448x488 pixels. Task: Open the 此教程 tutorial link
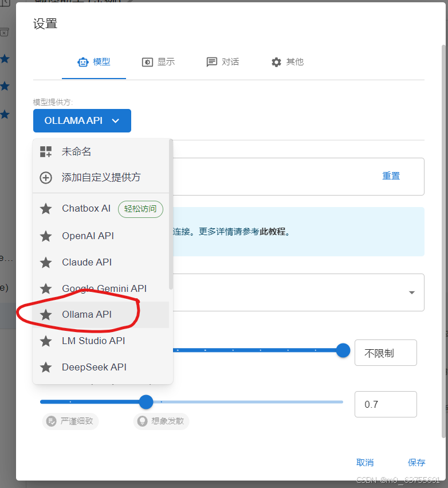coord(272,232)
